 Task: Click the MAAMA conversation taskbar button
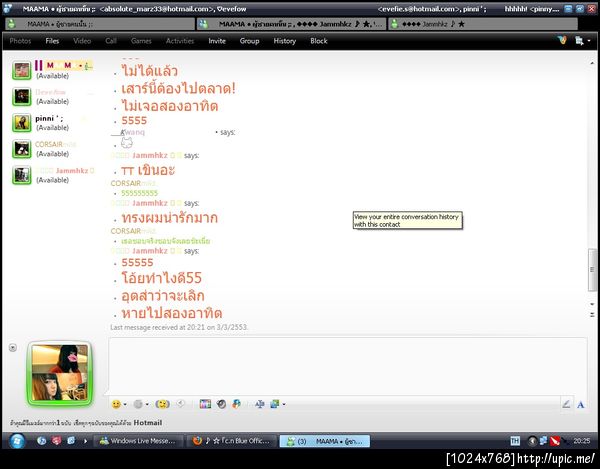[x=324, y=441]
